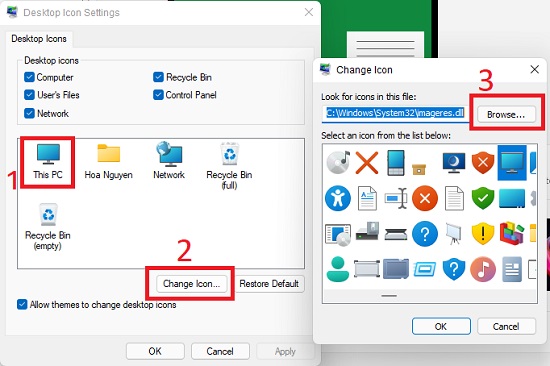Click the icon file path field
The width and height of the screenshot is (550, 366).
pyautogui.click(x=395, y=113)
